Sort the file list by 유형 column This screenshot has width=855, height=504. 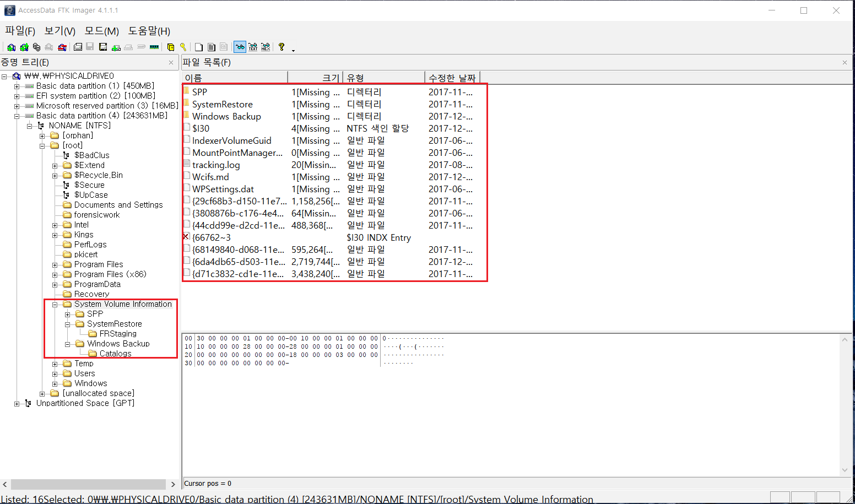pyautogui.click(x=383, y=78)
